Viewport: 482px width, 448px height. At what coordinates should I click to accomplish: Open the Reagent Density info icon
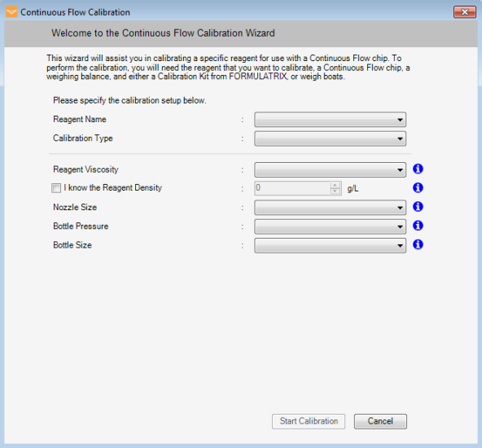[418, 187]
